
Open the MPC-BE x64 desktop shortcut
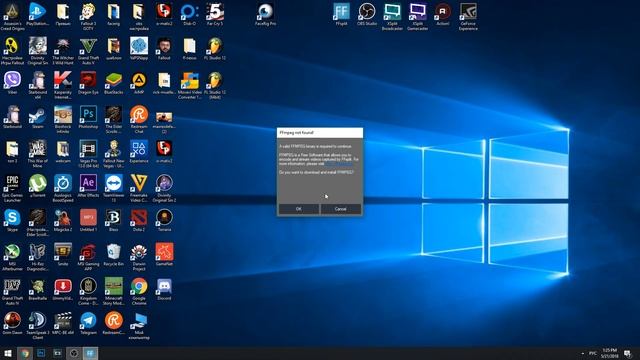tap(63, 324)
